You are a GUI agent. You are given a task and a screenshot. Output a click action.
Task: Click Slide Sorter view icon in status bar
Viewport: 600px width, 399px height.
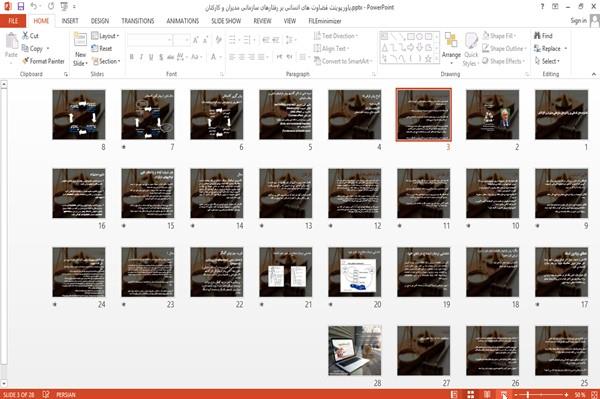pos(471,394)
